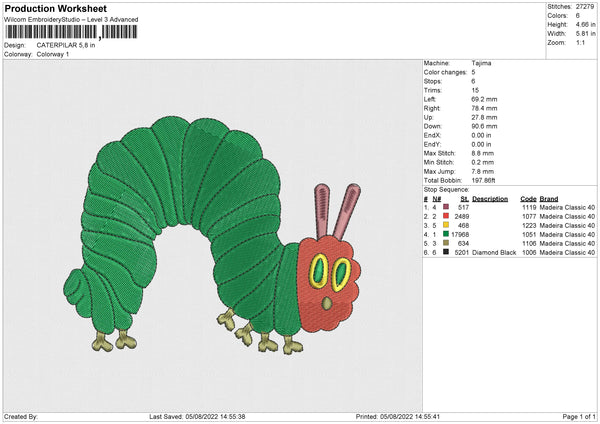This screenshot has width=600, height=424.
Task: Click the Trims value 15
Action: point(475,90)
